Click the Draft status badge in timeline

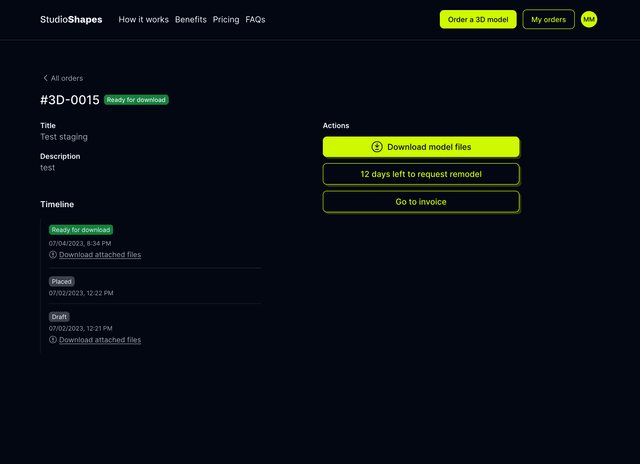pos(60,317)
